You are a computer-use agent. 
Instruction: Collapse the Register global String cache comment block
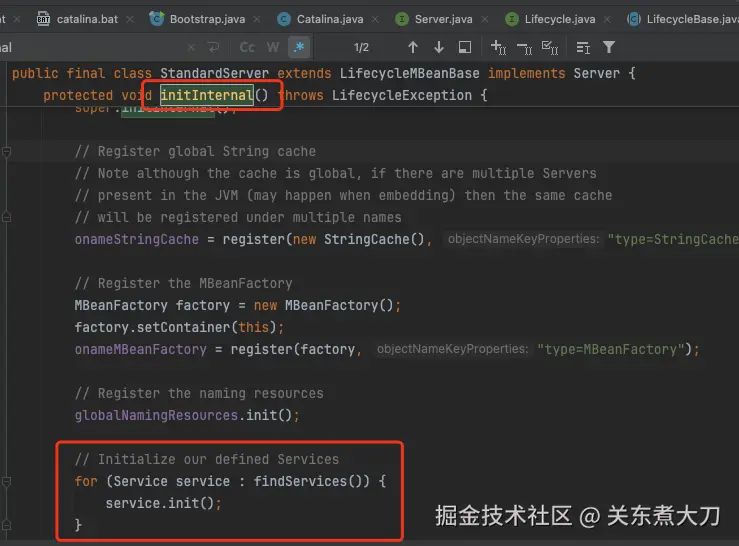point(6,152)
